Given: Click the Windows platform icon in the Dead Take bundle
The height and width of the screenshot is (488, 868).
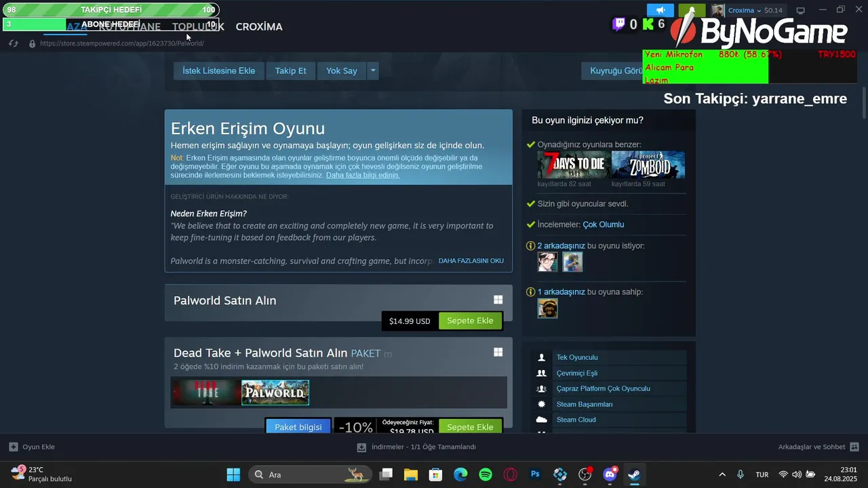Looking at the screenshot, I should 498,352.
